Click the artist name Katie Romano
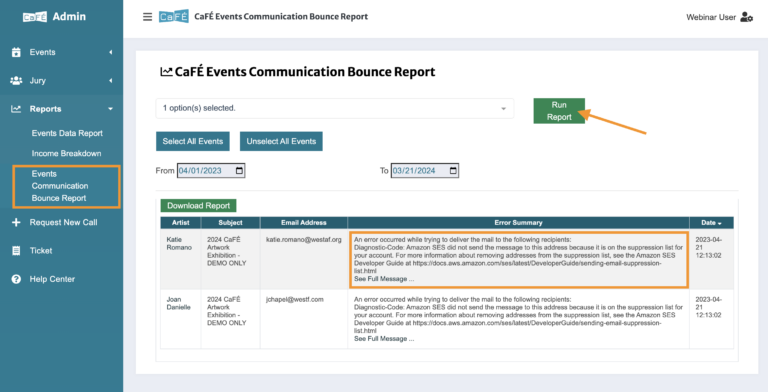Screen dimensions: 768x392 coord(179,244)
